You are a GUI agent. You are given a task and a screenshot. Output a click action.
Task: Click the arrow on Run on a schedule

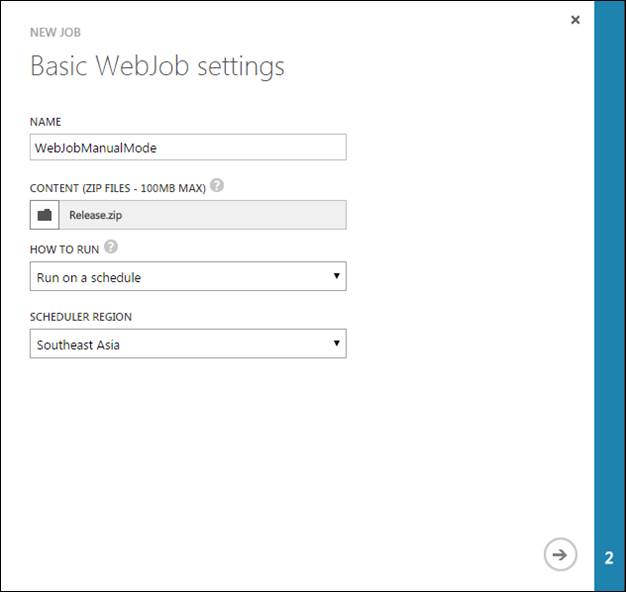tap(336, 276)
